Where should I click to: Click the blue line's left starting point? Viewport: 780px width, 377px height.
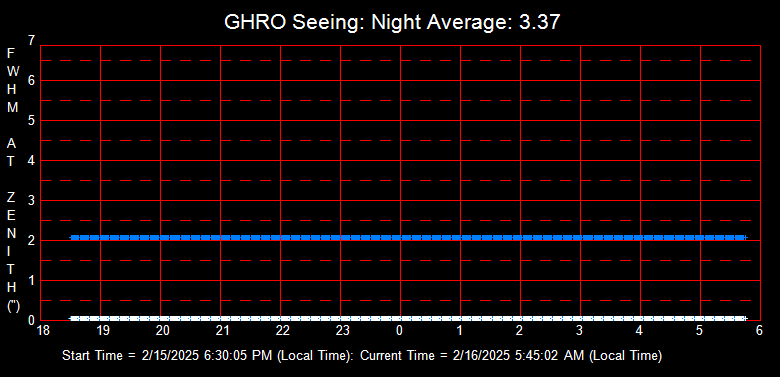(72, 238)
